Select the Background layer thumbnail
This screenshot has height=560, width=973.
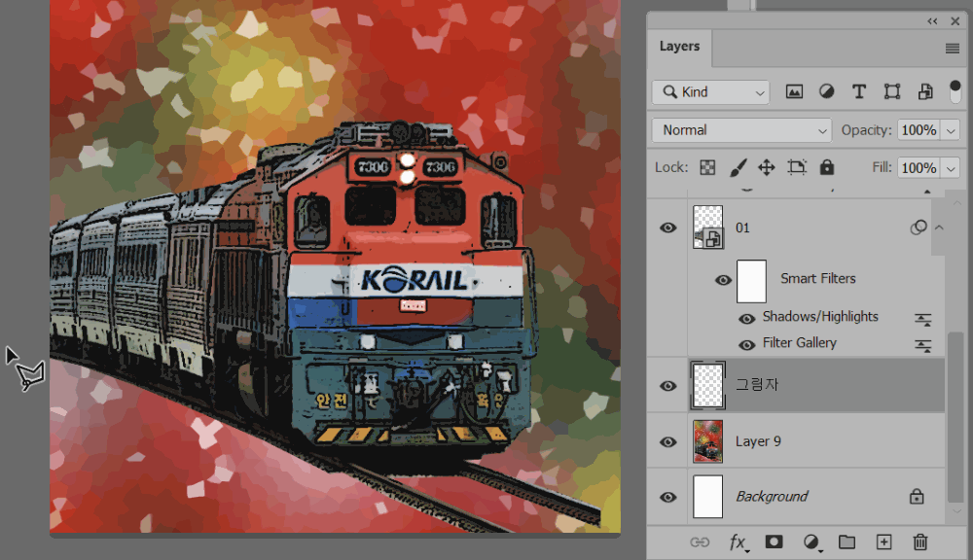(x=708, y=497)
